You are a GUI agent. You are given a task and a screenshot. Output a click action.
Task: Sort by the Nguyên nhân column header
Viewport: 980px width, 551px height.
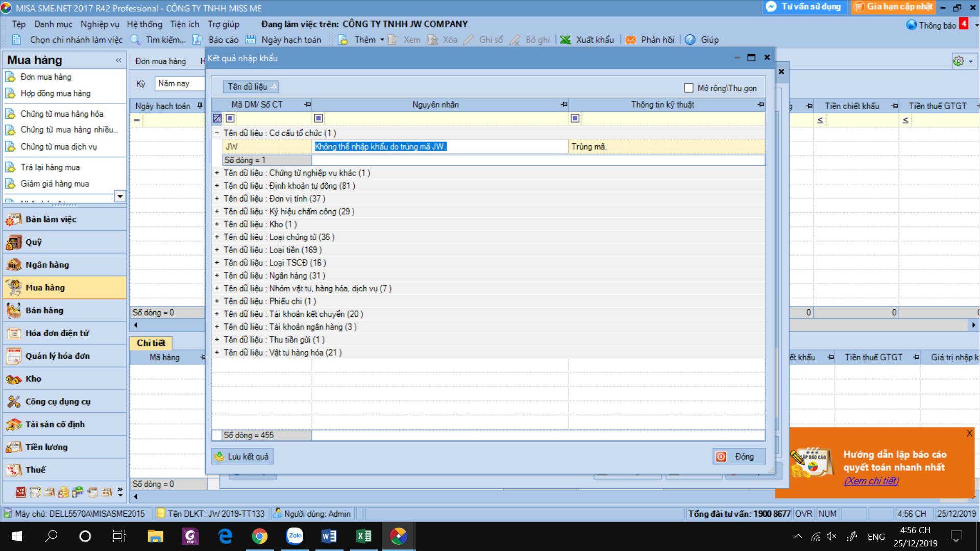click(x=435, y=105)
